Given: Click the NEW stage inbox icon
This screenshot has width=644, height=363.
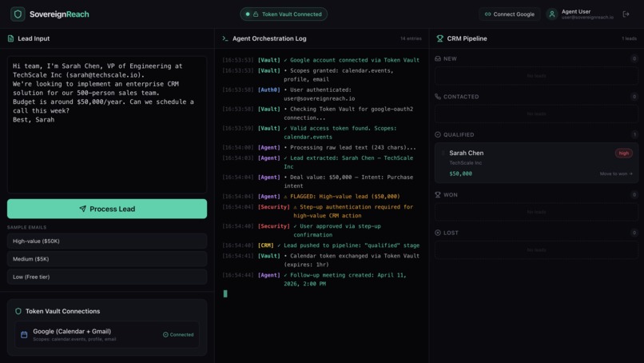Looking at the screenshot, I should (x=438, y=59).
